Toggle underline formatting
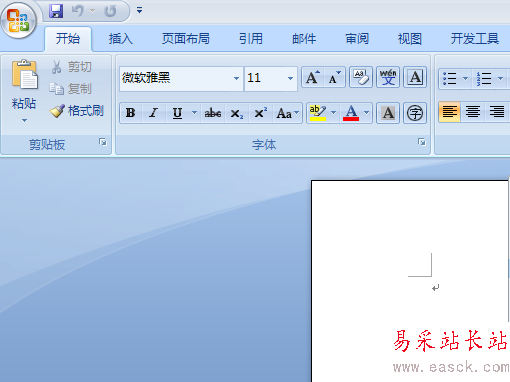Viewport: 510px width, 382px height. click(177, 113)
